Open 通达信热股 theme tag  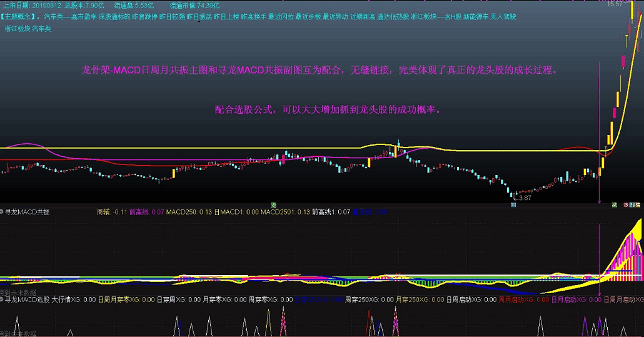pyautogui.click(x=393, y=17)
